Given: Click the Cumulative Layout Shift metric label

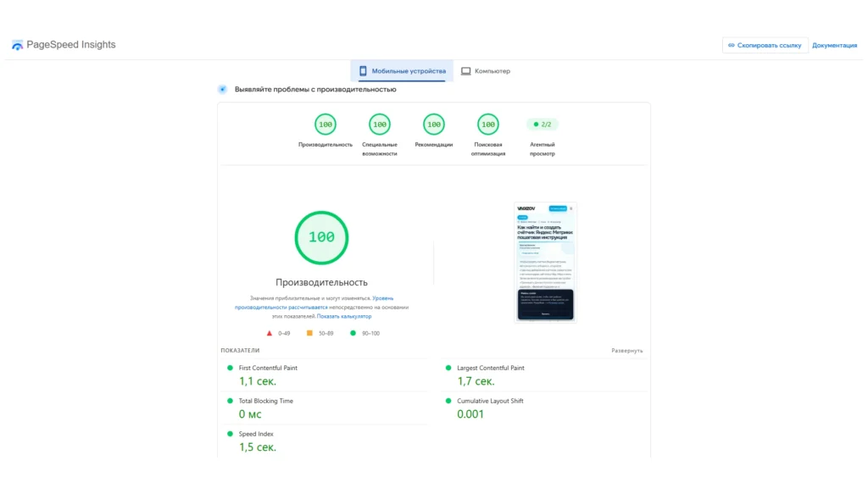Looking at the screenshot, I should [x=490, y=401].
